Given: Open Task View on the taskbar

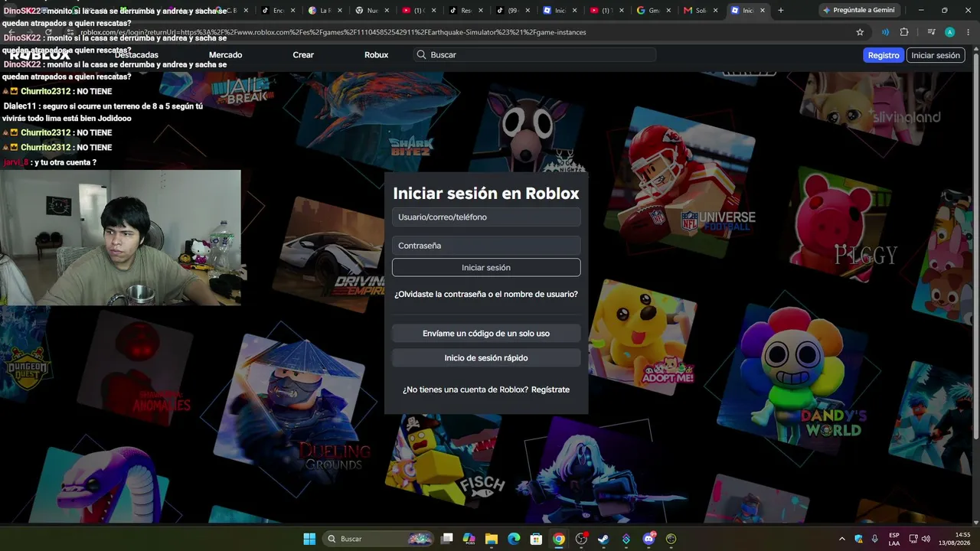Looking at the screenshot, I should click(x=447, y=539).
